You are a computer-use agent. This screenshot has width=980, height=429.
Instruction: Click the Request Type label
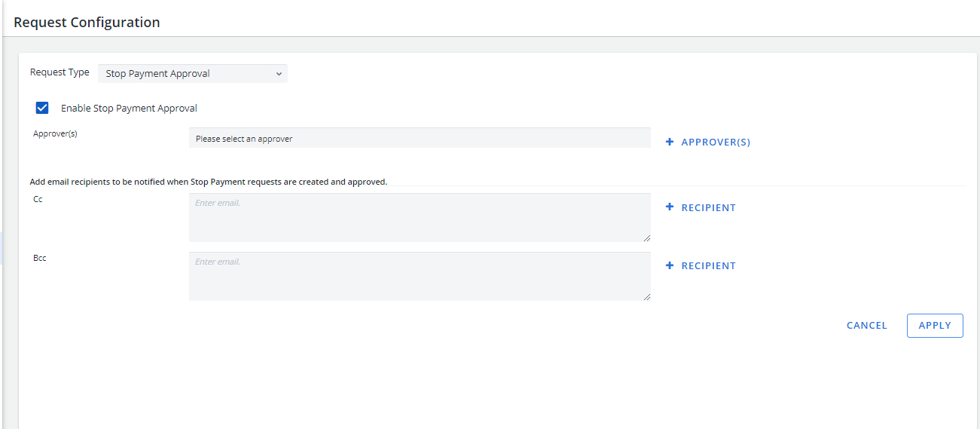tap(60, 72)
